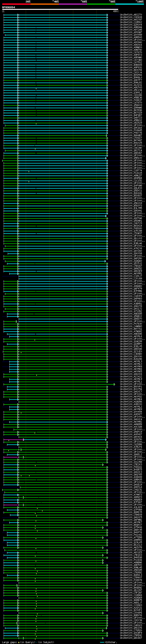Image resolution: width=146 pixels, height=644 pixels.
Task: Click label UniRef100_Q8GSE9
Action: (x=131, y=271)
